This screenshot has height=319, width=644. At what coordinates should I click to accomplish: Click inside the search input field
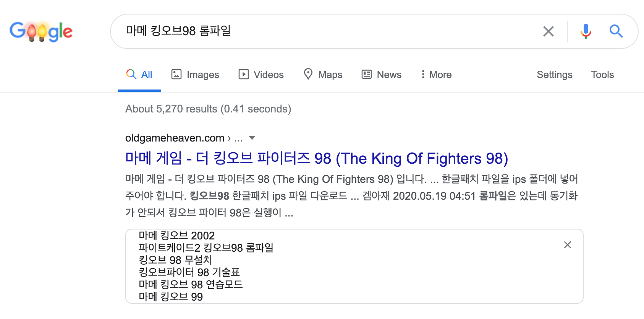pos(306,31)
